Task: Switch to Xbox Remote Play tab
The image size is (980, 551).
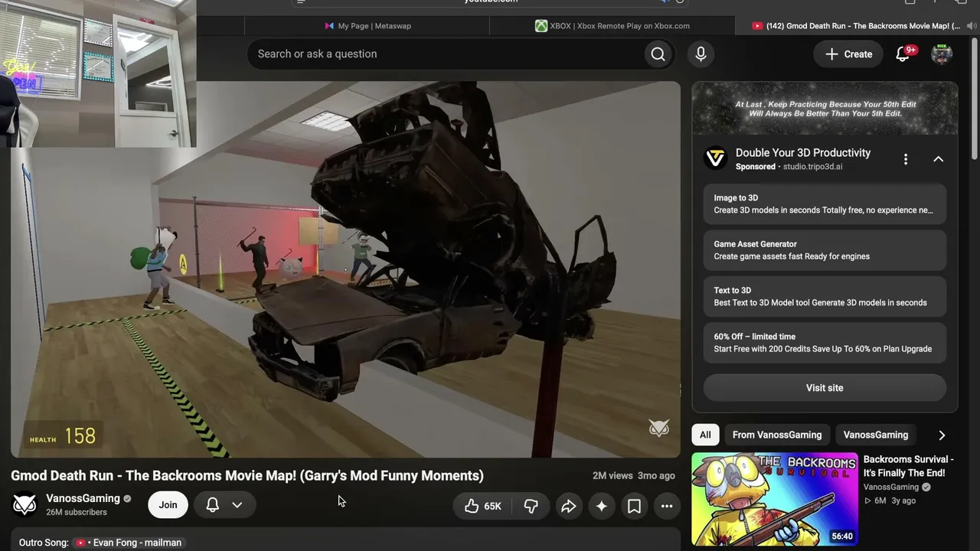Action: tap(612, 26)
